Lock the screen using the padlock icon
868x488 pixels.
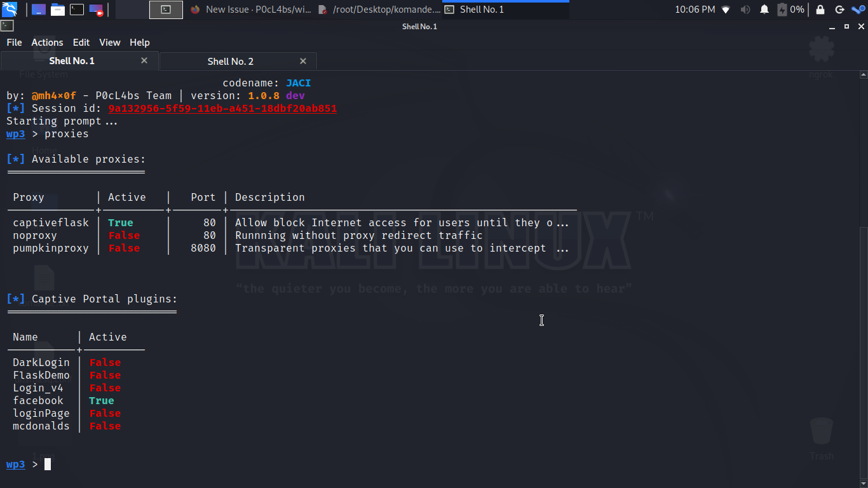(x=820, y=10)
